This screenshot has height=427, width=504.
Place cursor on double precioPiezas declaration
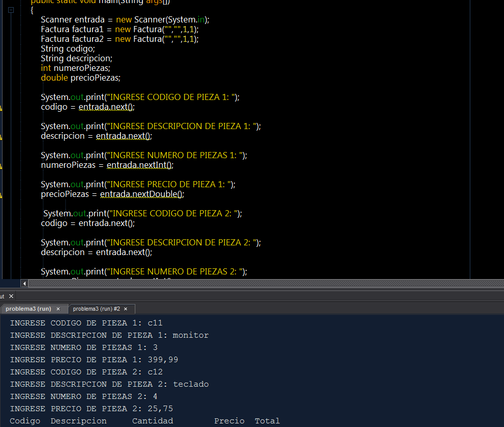click(81, 78)
